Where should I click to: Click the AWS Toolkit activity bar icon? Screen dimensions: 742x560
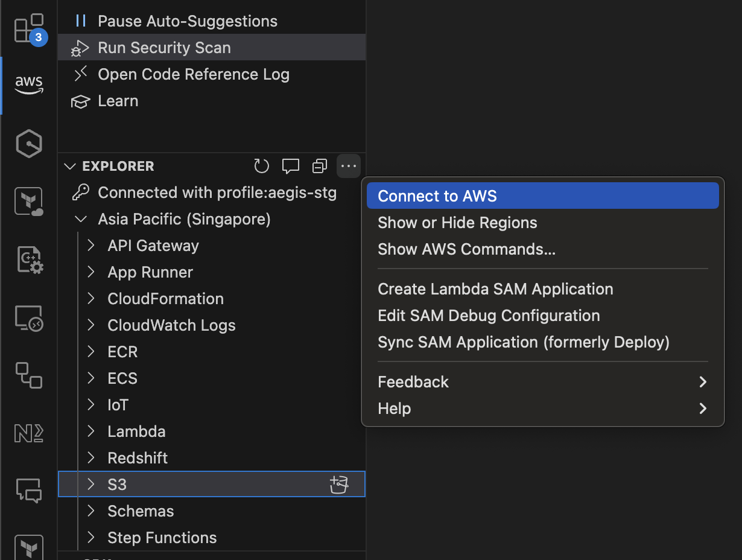(28, 85)
